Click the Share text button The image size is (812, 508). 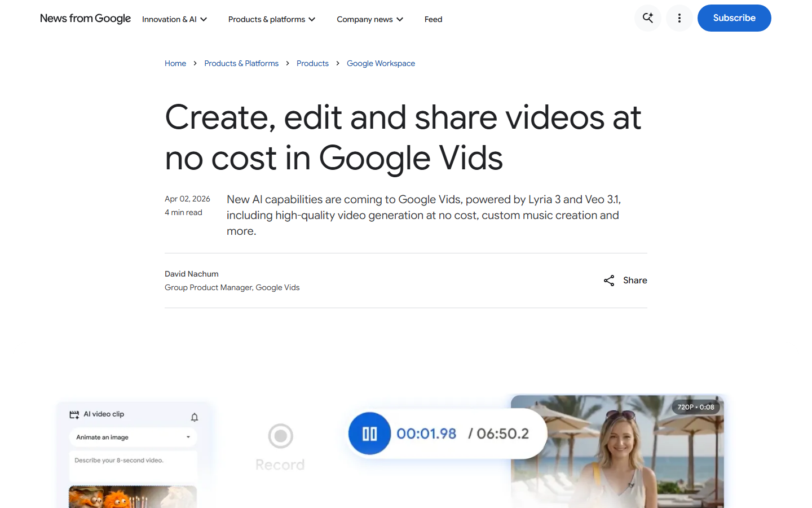coord(635,281)
